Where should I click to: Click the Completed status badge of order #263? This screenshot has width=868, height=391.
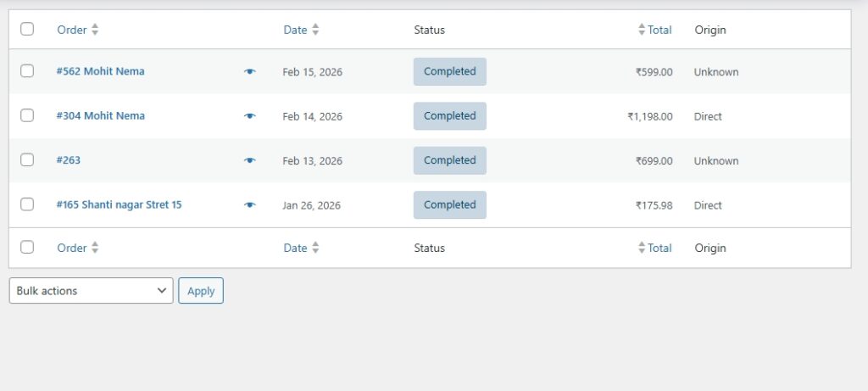pos(449,160)
